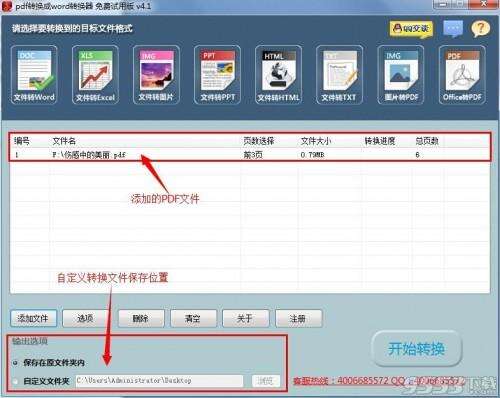
Task: Click the 0.79MB file size cell
Action: click(313, 155)
